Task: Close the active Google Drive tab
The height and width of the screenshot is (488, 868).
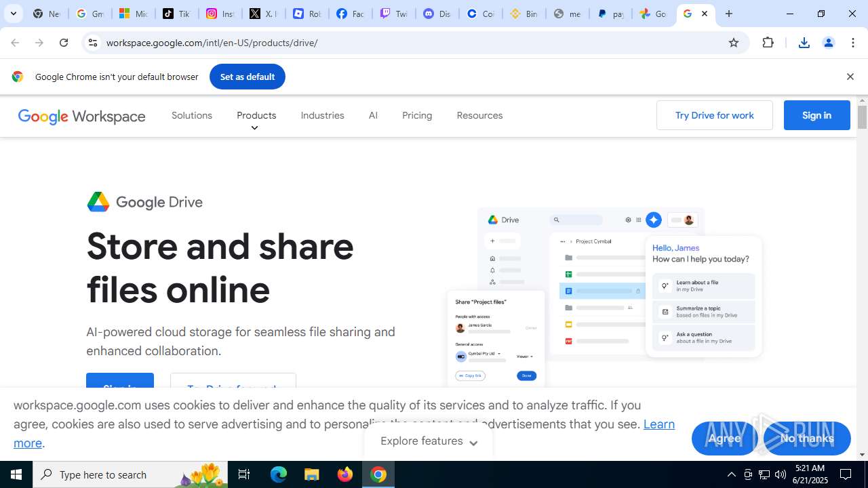Action: coord(705,14)
